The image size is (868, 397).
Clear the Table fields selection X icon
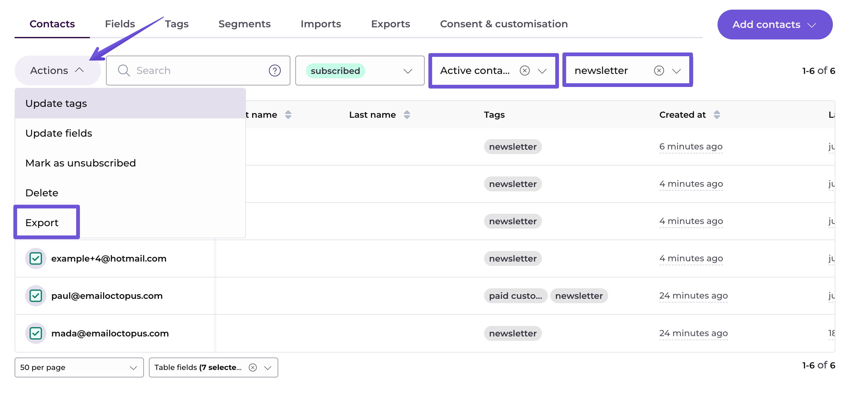pyautogui.click(x=253, y=367)
